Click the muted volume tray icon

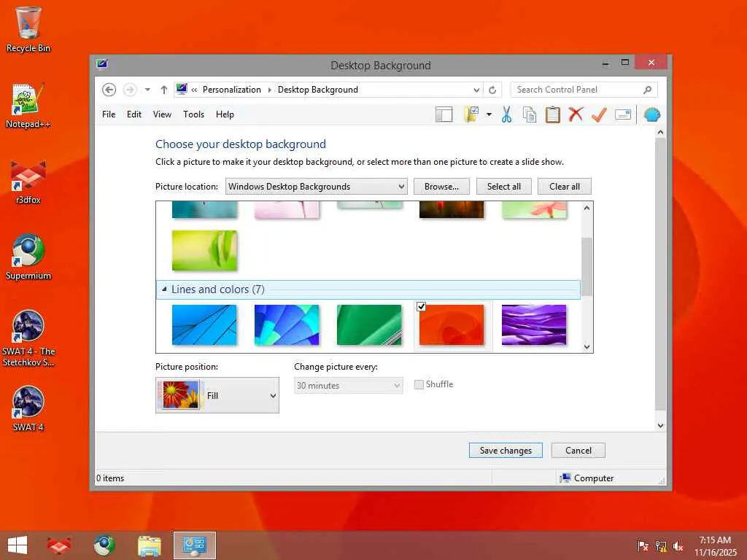coord(678,546)
